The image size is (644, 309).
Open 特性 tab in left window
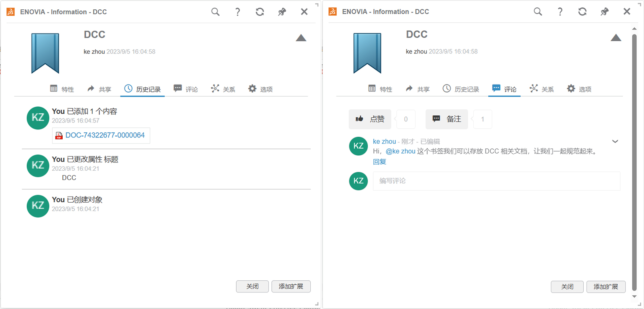62,89
